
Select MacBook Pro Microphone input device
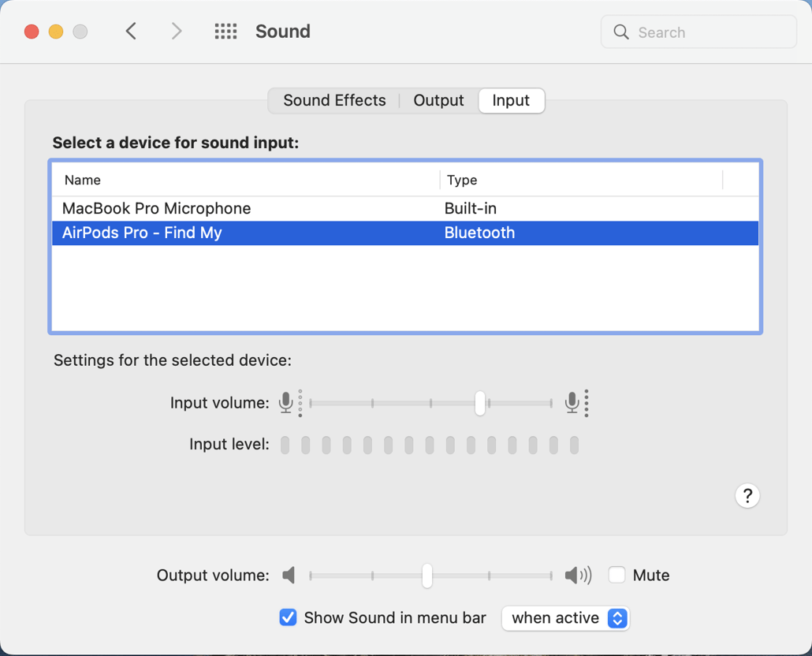(156, 209)
